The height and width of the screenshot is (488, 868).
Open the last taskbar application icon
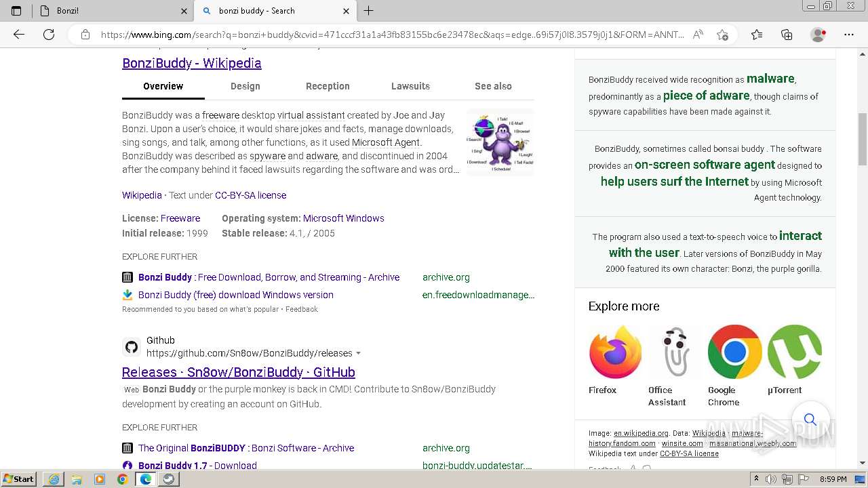click(169, 479)
